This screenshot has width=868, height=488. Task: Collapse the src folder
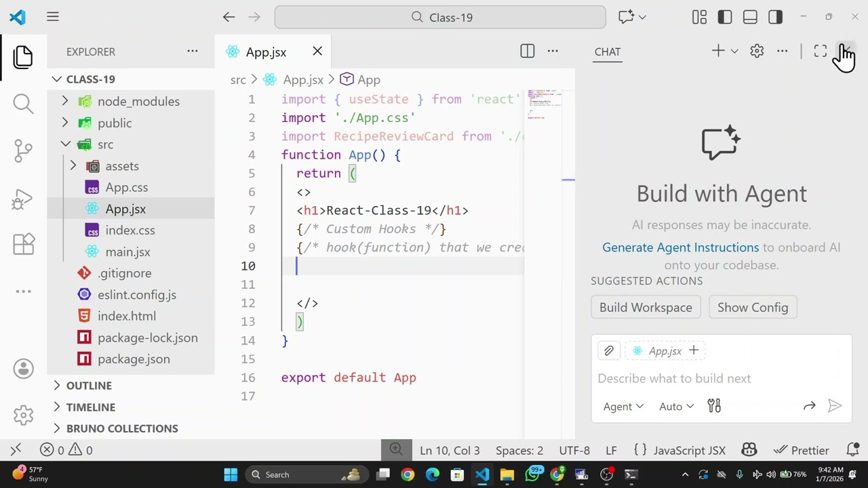64,144
